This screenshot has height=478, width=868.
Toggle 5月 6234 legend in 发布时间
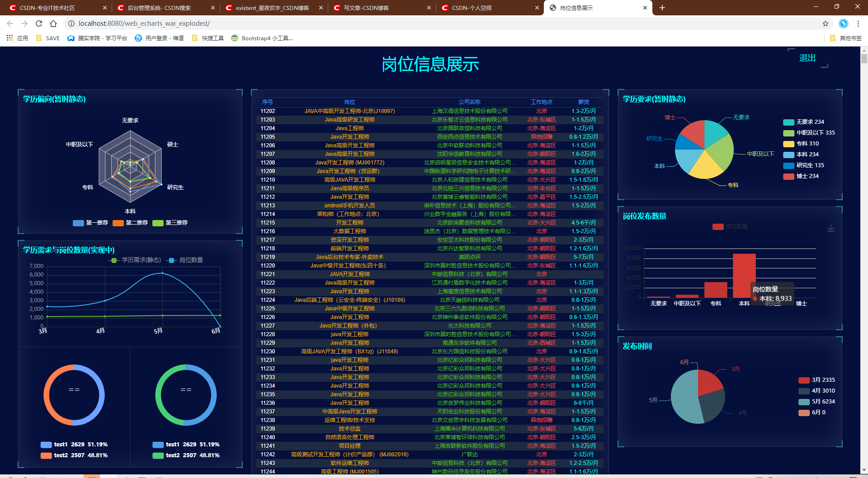pos(816,402)
